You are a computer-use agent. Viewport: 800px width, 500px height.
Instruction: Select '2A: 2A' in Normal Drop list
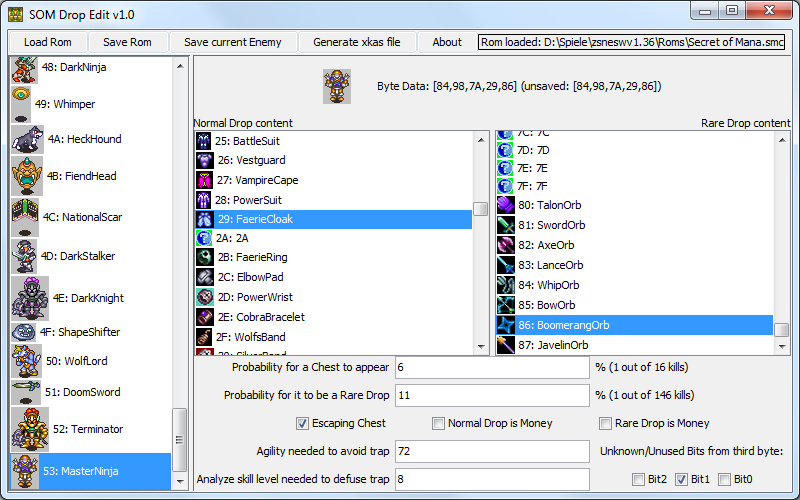[334, 238]
